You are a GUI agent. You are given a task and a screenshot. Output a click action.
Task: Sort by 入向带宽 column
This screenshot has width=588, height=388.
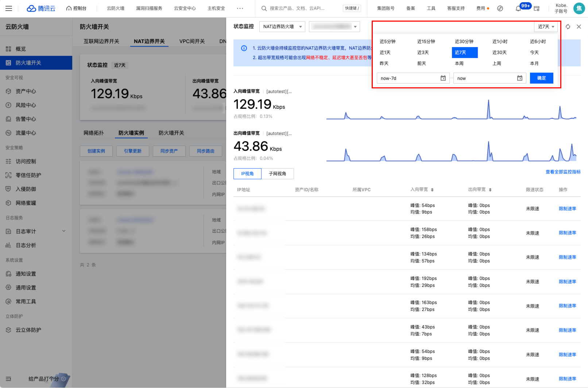click(432, 190)
